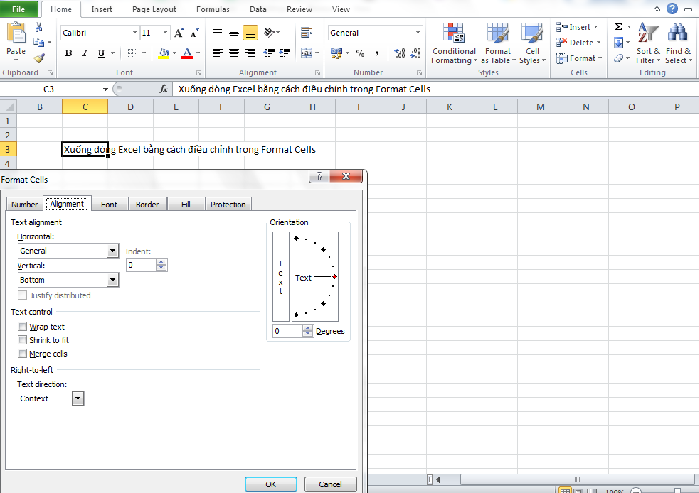Image resolution: width=699 pixels, height=493 pixels.
Task: Click the Insert Function fx icon
Action: click(x=164, y=89)
